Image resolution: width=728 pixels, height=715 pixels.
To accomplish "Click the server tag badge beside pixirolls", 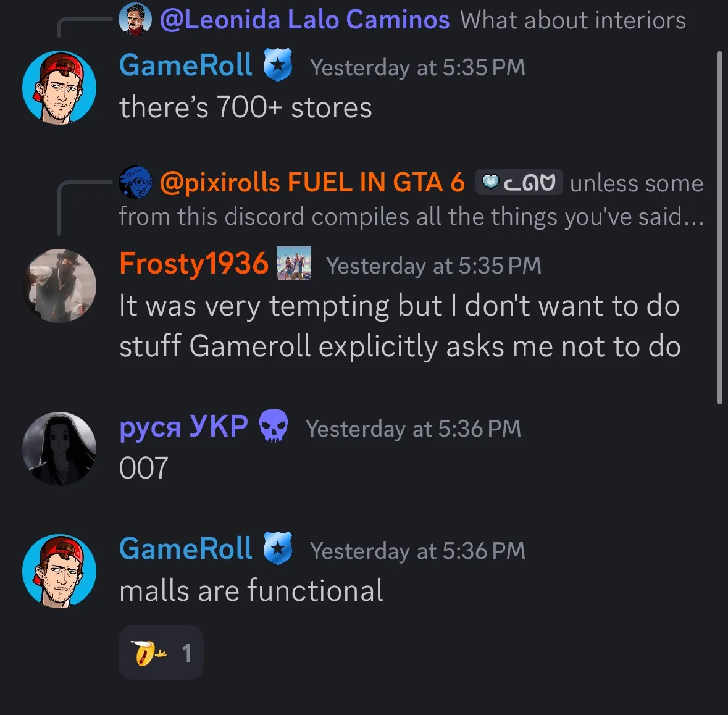I will (519, 182).
